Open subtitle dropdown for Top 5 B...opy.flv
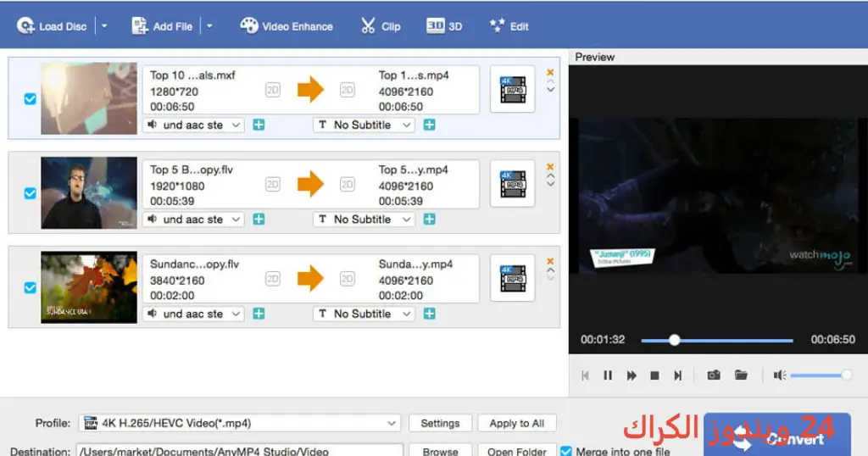Screen dimensions: 868x456 tap(364, 220)
